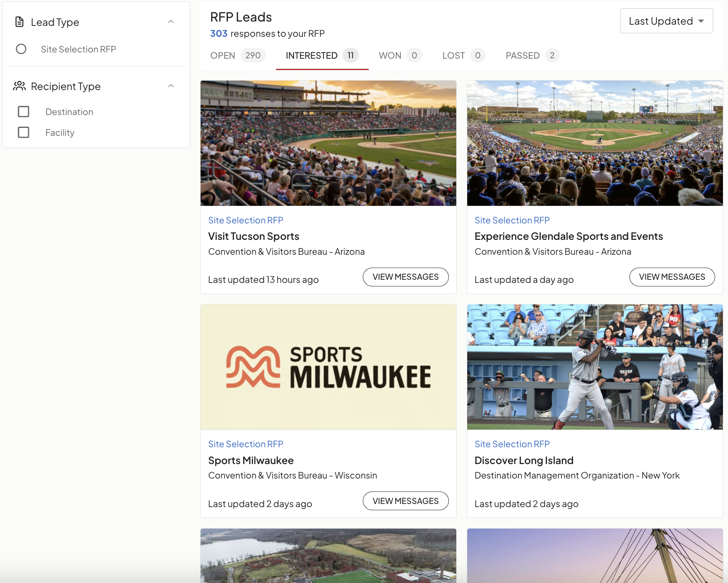Click the Destination filter label

coord(69,112)
